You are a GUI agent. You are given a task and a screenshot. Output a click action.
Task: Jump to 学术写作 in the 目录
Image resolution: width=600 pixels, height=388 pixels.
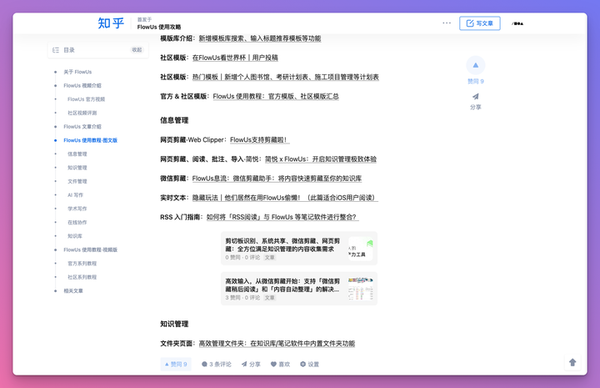77,209
